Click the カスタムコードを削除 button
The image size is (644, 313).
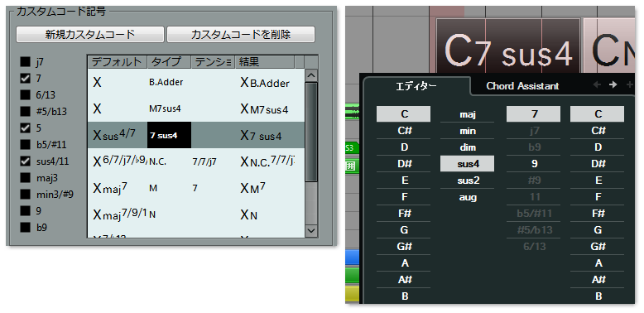tap(241, 35)
